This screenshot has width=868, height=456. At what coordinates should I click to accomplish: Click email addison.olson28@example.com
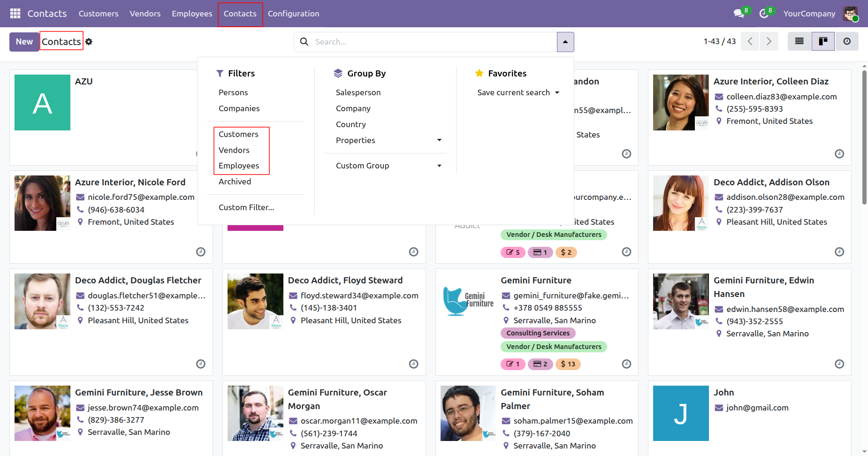coord(785,197)
